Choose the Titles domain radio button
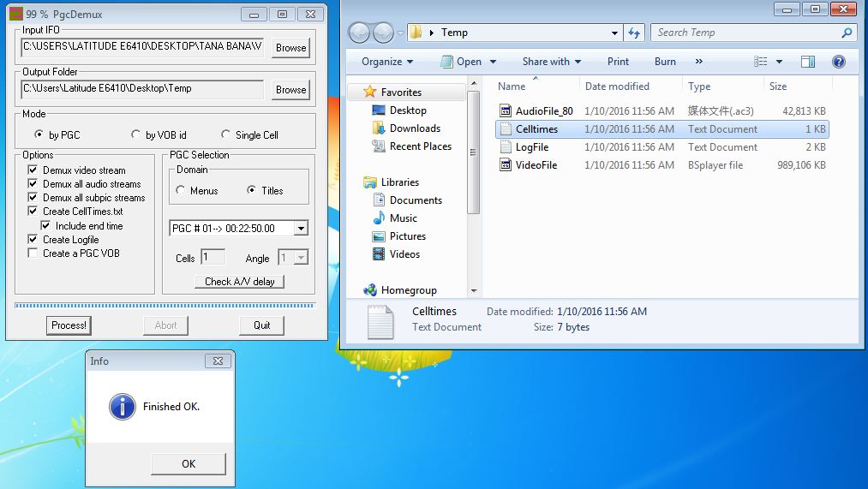The height and width of the screenshot is (489, 868). [251, 190]
